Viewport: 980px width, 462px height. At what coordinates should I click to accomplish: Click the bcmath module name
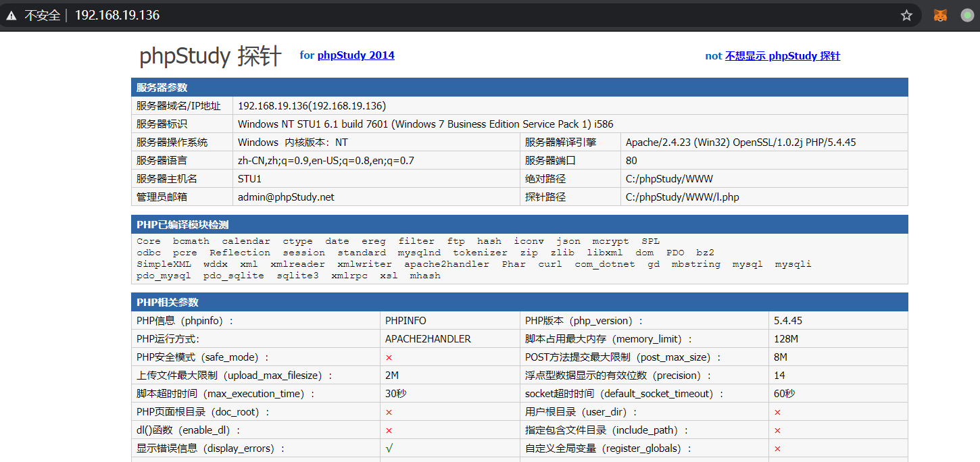(191, 241)
